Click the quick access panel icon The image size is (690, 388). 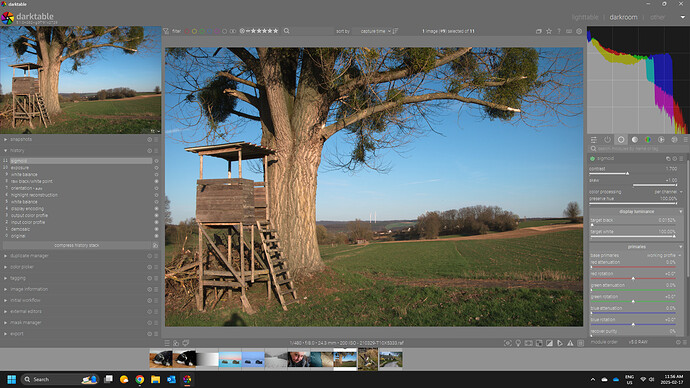click(x=594, y=139)
